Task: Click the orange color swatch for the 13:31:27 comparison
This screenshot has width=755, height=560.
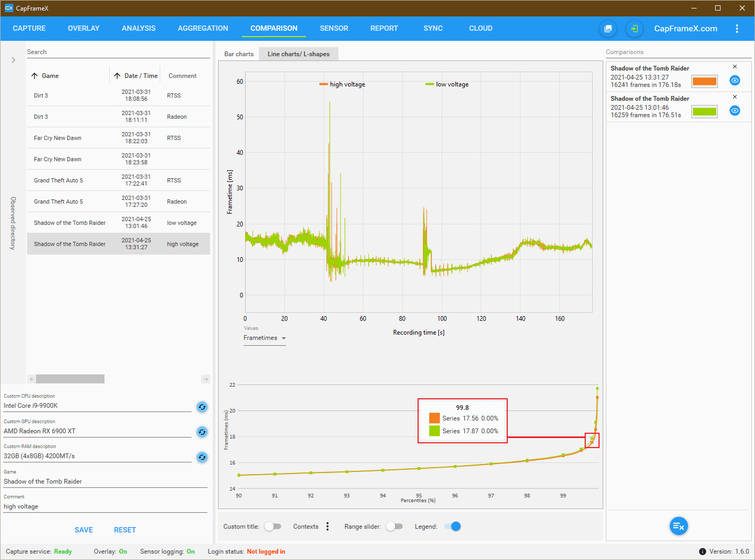Action: click(x=705, y=81)
